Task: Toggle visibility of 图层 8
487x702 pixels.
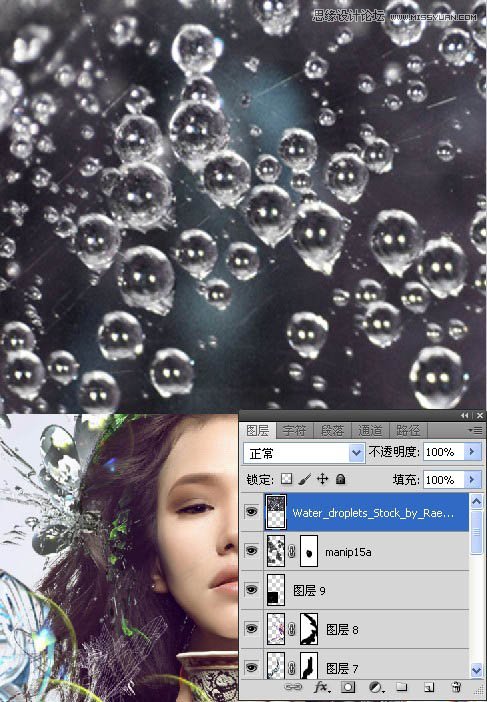Action: [252, 629]
